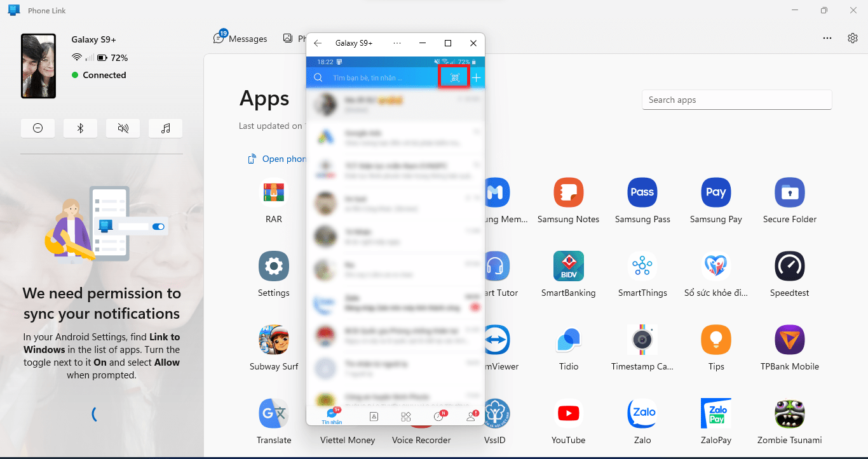Open Zalo discover grid tab
This screenshot has height=459, width=868.
tap(406, 416)
